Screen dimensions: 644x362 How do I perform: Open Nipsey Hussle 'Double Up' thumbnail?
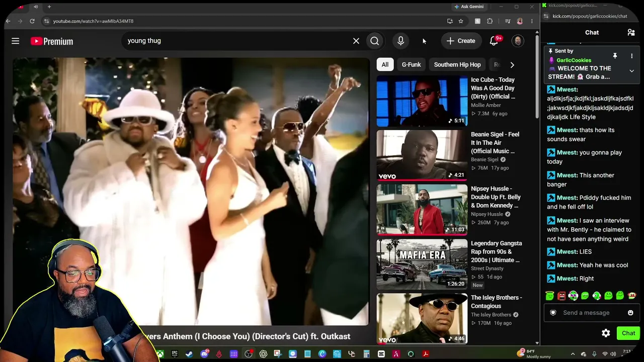coord(422,210)
